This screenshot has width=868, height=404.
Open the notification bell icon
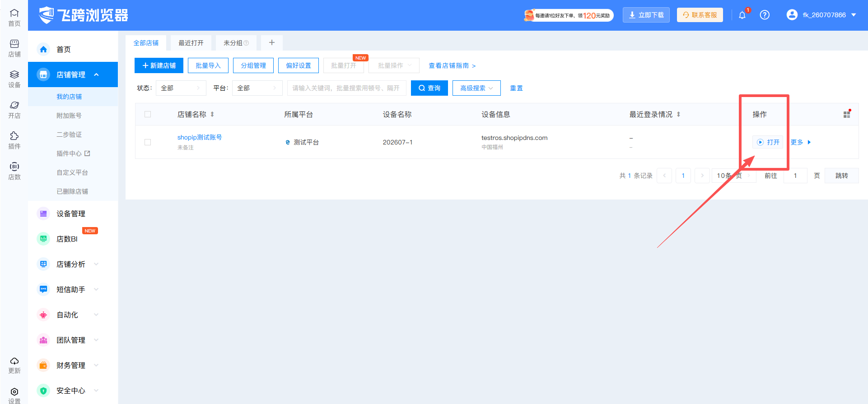coord(742,15)
